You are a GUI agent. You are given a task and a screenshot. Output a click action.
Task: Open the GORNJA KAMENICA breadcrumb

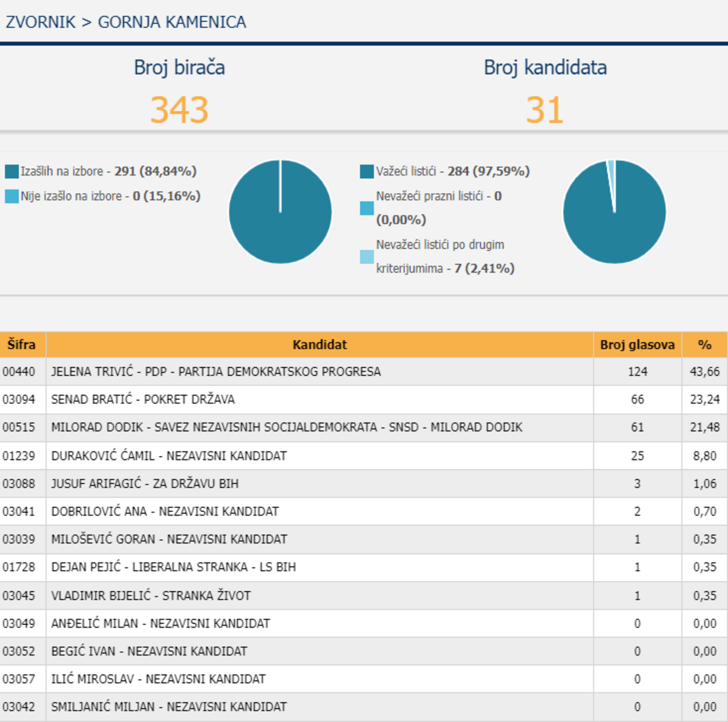click(172, 22)
